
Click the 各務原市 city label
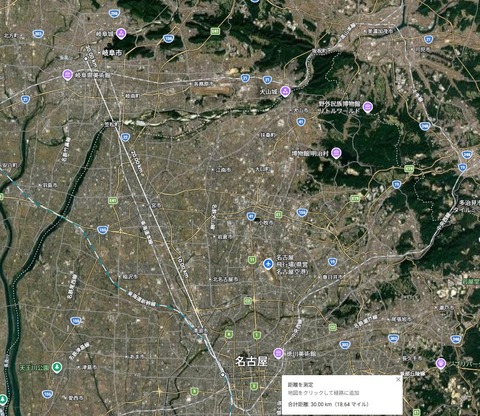click(x=203, y=84)
